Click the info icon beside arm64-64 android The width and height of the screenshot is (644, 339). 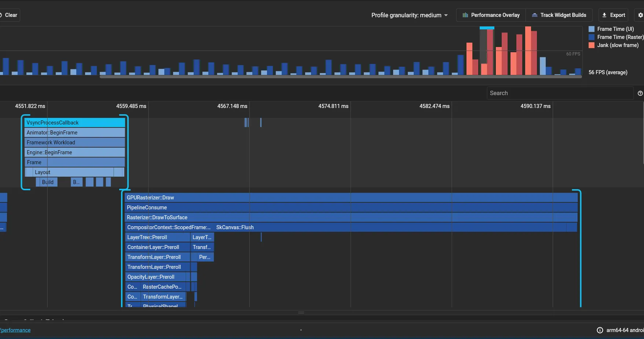tap(600, 330)
